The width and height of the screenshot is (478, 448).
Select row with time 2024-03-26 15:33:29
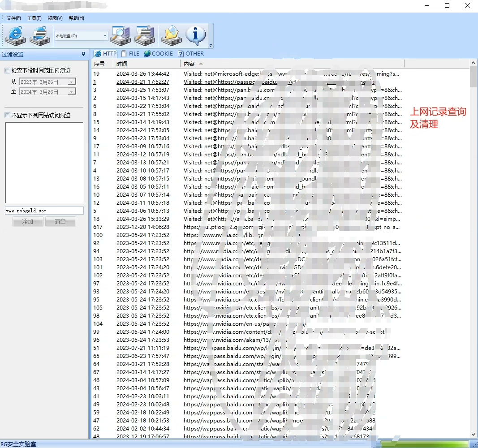pos(247,219)
